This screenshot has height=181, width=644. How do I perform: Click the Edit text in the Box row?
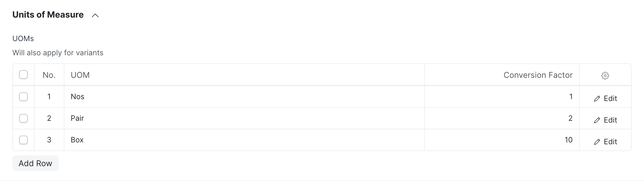610,142
